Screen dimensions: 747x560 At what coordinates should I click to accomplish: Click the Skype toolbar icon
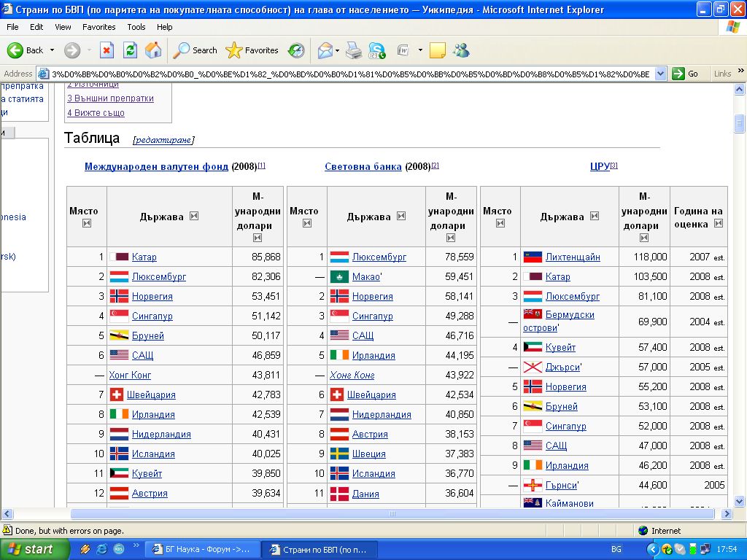(x=377, y=50)
